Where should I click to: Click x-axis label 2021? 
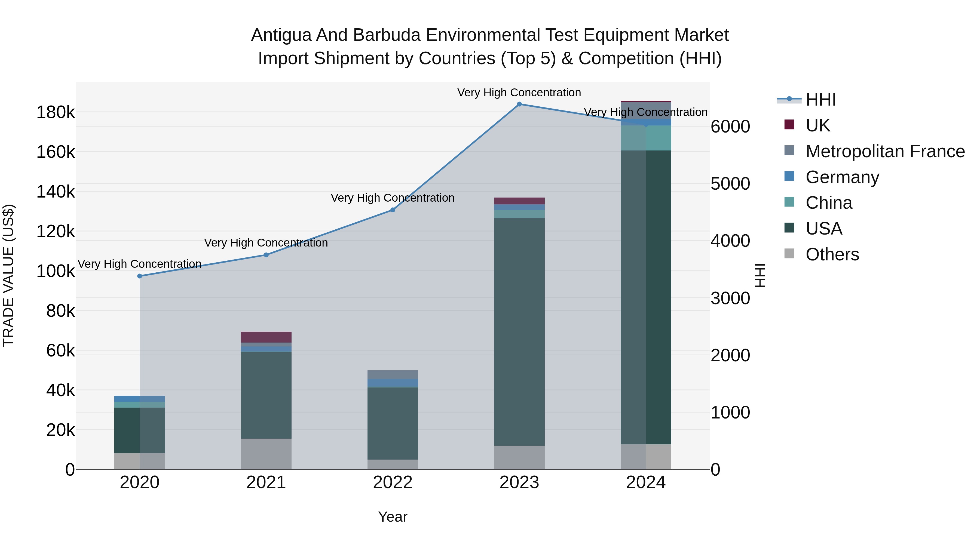(x=266, y=482)
